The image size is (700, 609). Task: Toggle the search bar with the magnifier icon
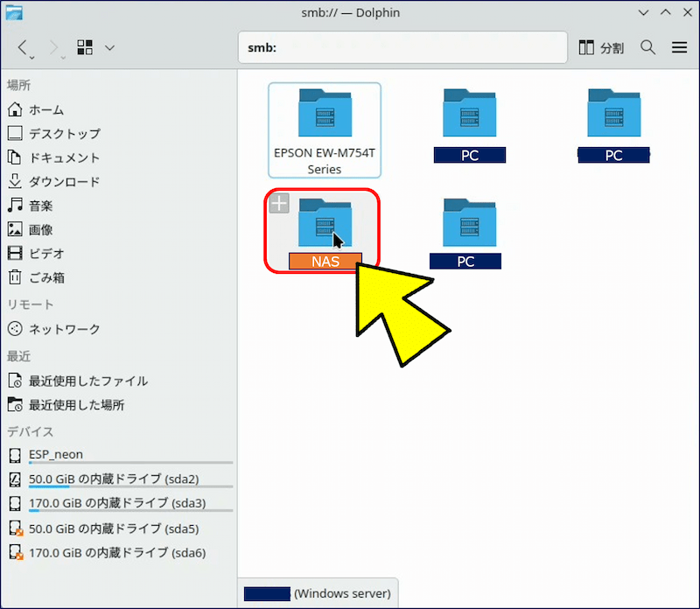[647, 47]
